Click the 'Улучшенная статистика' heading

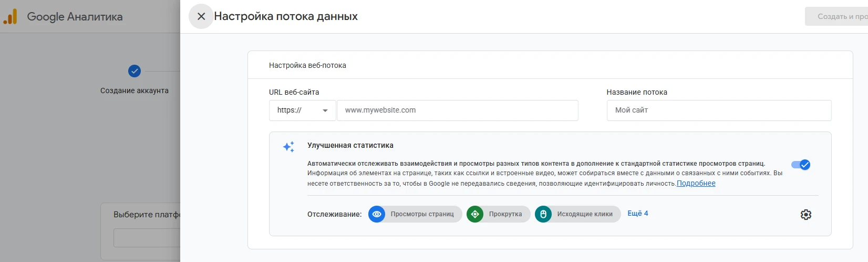point(350,145)
